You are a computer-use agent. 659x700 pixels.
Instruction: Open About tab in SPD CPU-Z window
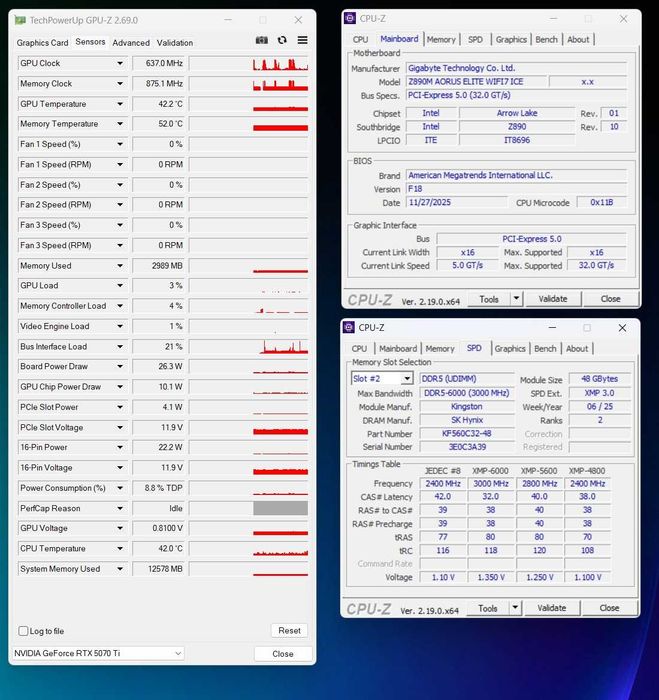click(x=577, y=349)
